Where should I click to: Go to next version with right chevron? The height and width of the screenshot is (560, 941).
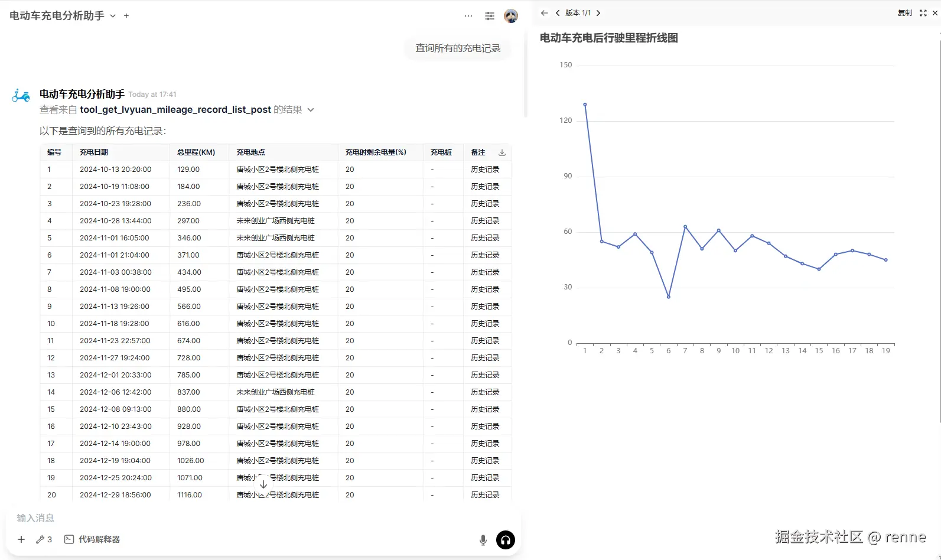pos(598,13)
